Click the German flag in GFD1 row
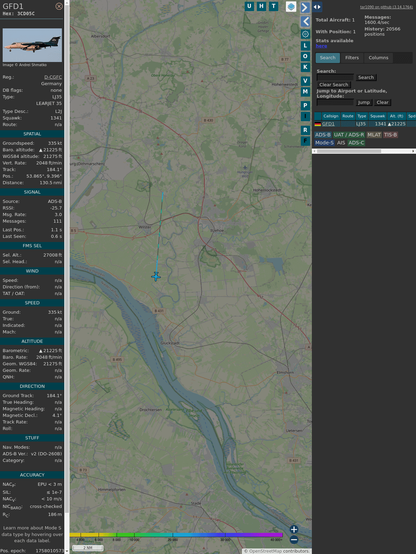 (x=318, y=124)
